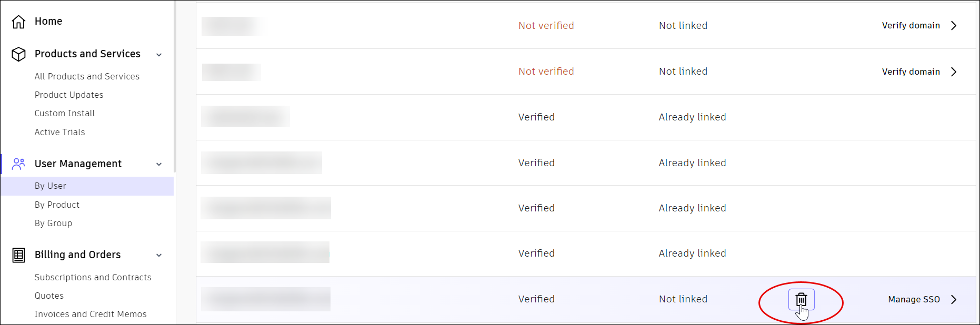This screenshot has height=325, width=980.
Task: Click the Home house icon
Action: click(19, 22)
